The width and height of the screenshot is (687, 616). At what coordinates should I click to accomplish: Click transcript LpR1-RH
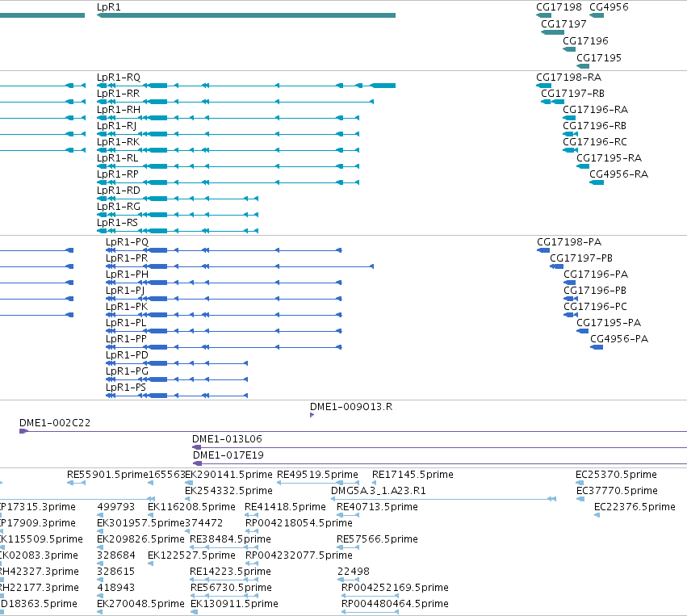pyautogui.click(x=228, y=118)
